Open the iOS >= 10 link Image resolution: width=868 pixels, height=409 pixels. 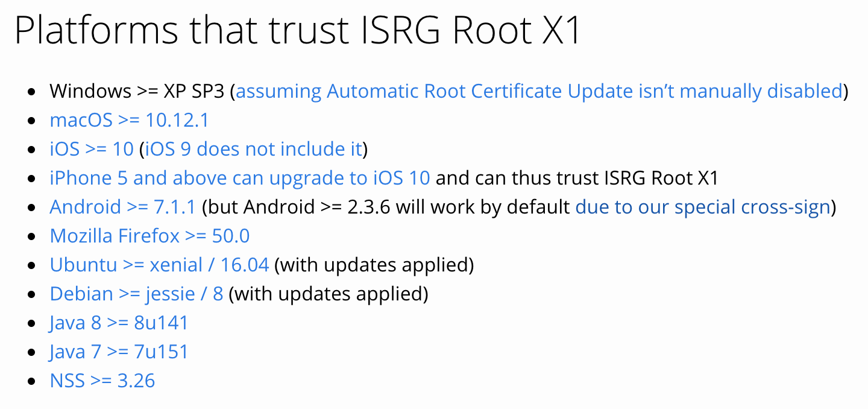click(x=90, y=148)
